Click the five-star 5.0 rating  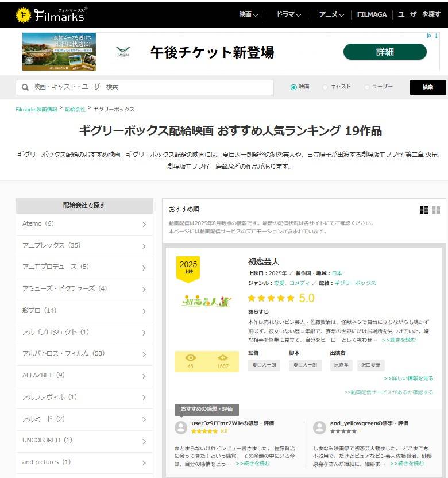click(x=281, y=298)
